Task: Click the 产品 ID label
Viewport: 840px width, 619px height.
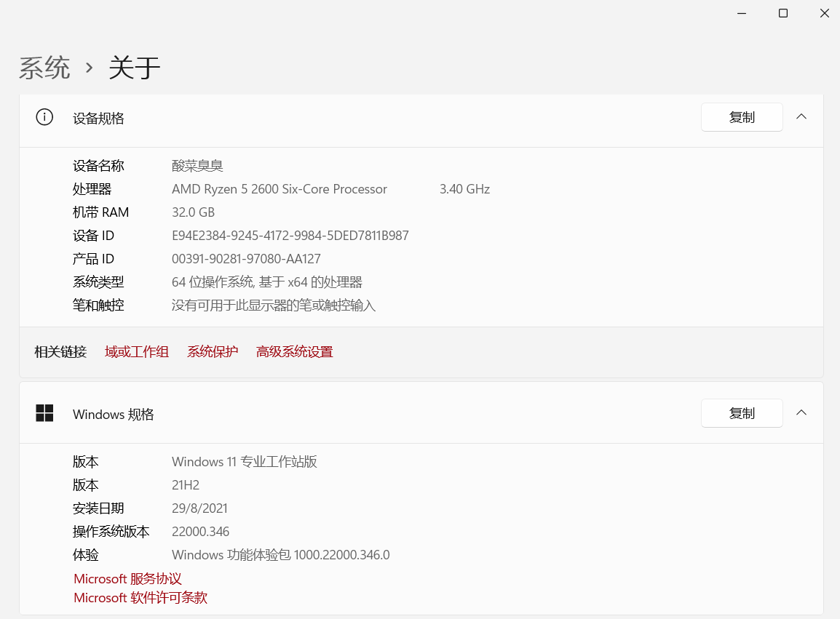Action: coord(93,259)
